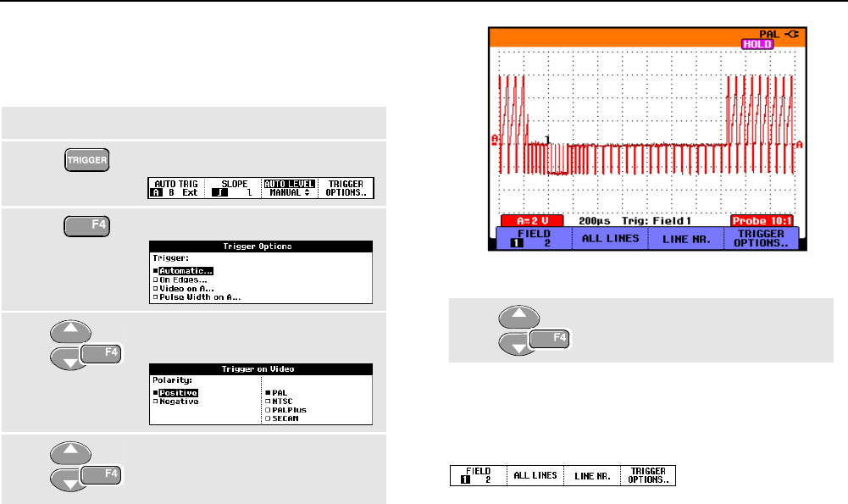Image resolution: width=848 pixels, height=504 pixels.
Task: Click the F4 key not paired with arrows
Action: point(87,226)
